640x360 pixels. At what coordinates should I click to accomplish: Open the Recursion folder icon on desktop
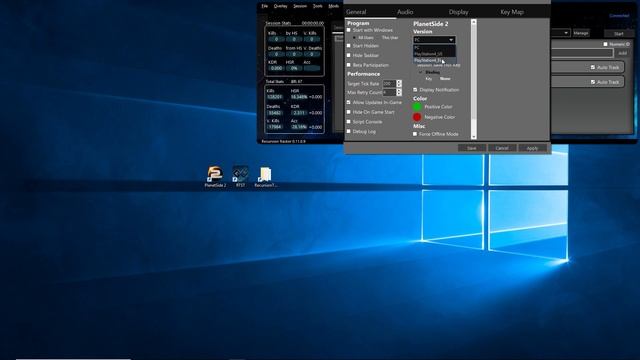click(x=265, y=176)
